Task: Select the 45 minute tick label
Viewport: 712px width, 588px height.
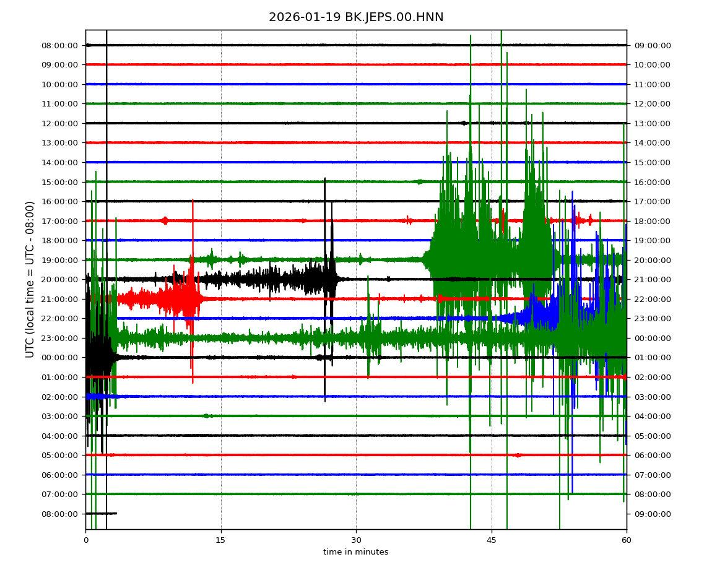Action: click(x=492, y=540)
